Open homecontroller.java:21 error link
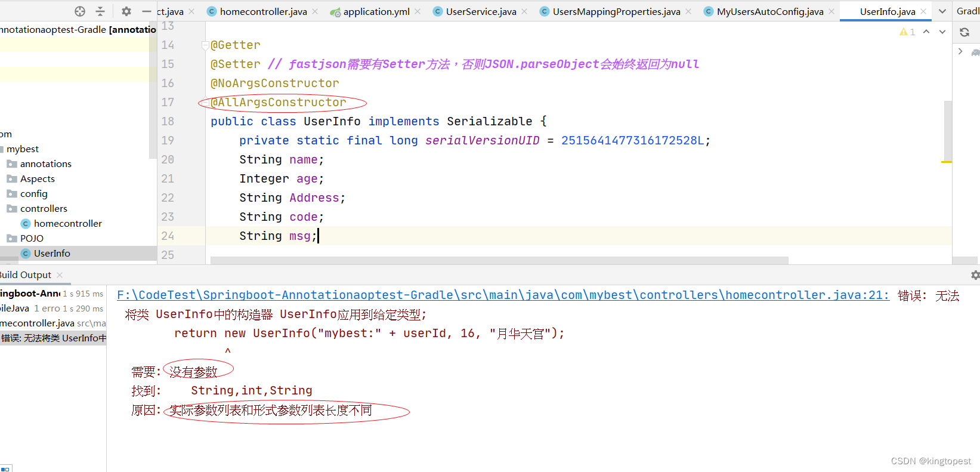This screenshot has height=472, width=980. point(503,295)
